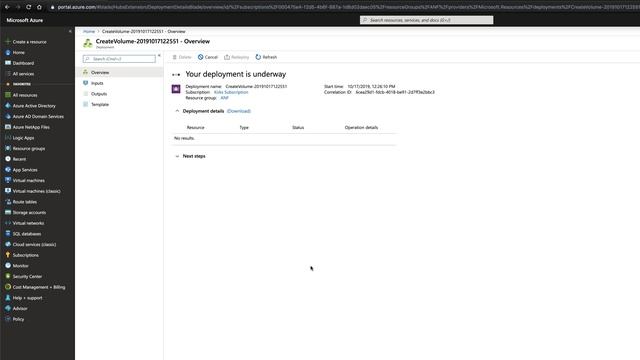Open Azure Active Directory icon
The height and width of the screenshot is (360, 640).
tap(8, 105)
